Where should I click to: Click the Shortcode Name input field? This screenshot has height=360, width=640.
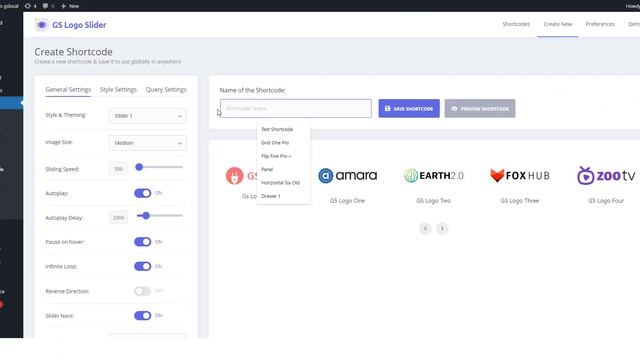(296, 109)
